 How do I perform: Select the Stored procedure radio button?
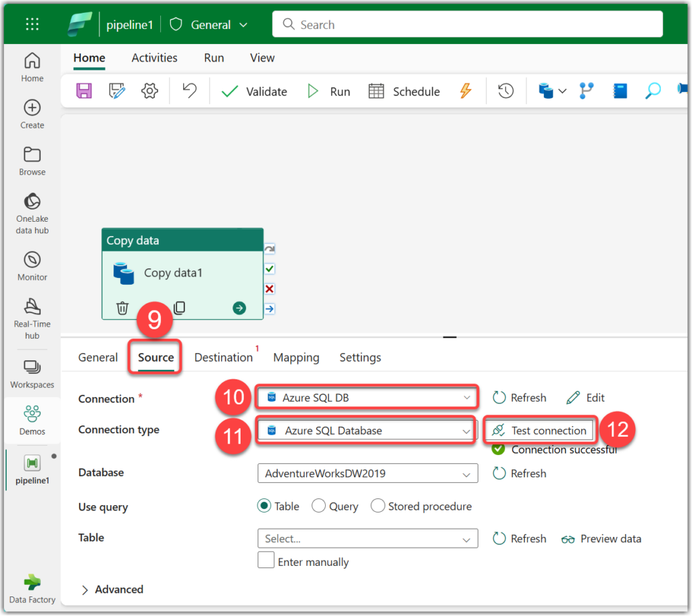[x=378, y=506]
